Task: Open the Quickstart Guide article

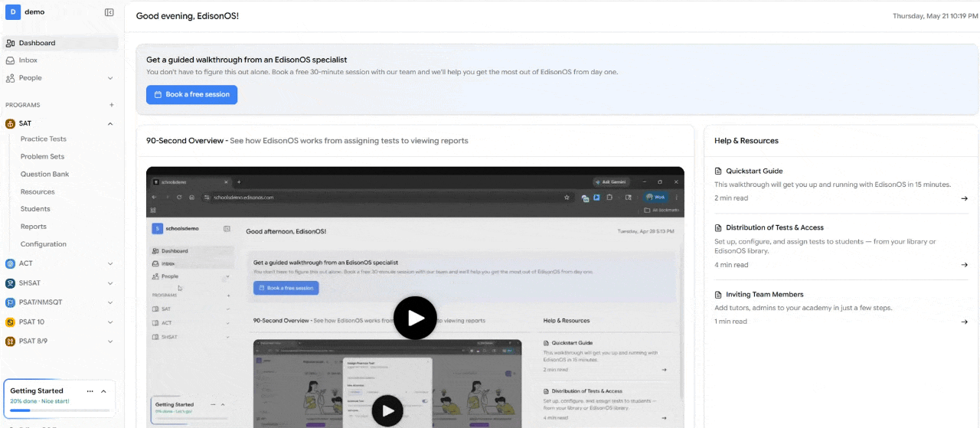Action: click(754, 172)
